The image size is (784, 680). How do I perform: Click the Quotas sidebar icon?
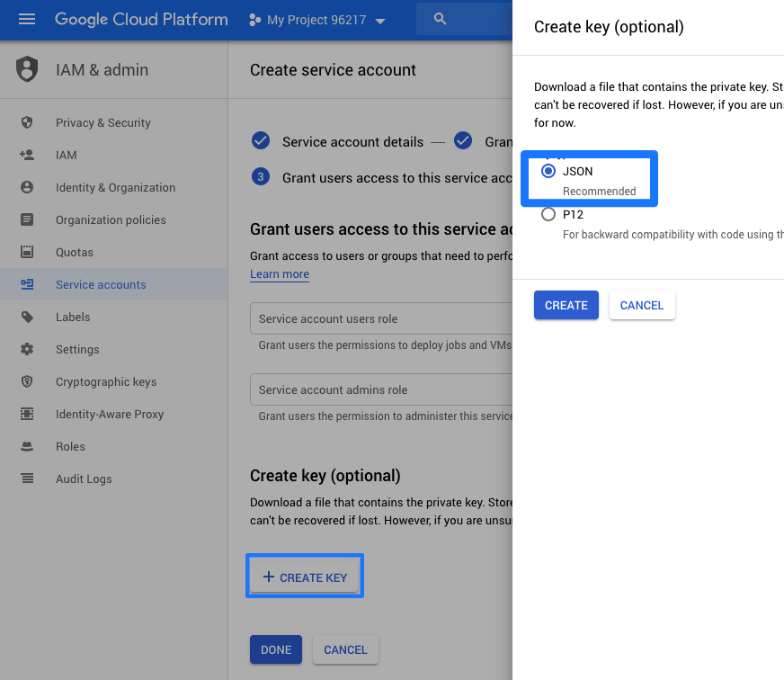pyautogui.click(x=27, y=252)
